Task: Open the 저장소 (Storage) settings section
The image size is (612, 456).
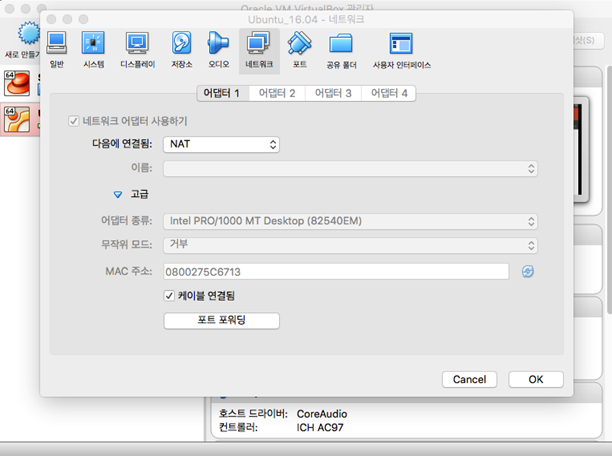Action: (x=181, y=50)
